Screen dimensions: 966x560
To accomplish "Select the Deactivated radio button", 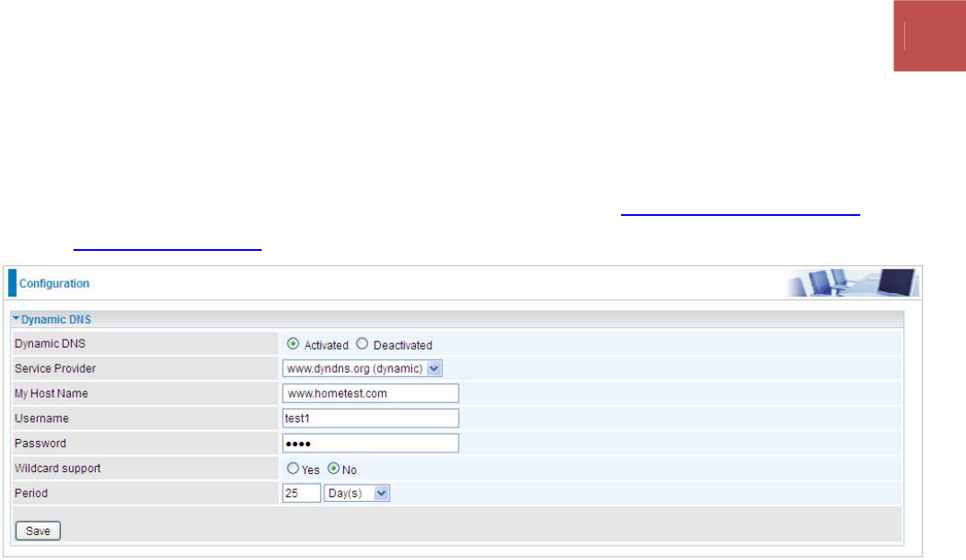I will tap(362, 344).
